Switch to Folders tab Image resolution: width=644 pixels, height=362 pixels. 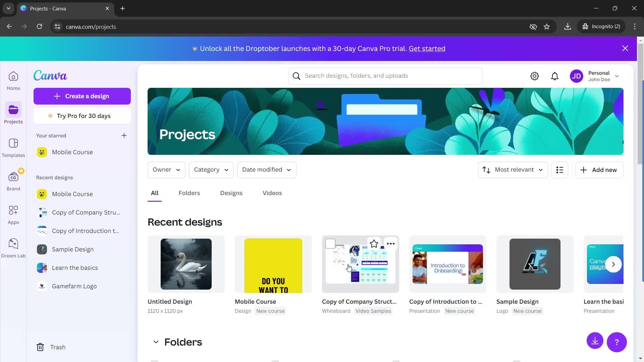point(189,193)
